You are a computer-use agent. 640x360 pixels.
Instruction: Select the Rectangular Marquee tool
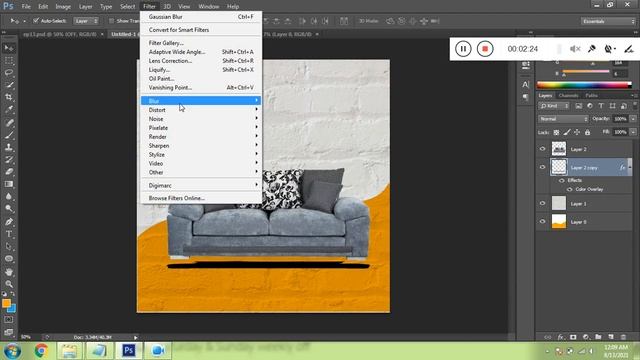tap(9, 61)
